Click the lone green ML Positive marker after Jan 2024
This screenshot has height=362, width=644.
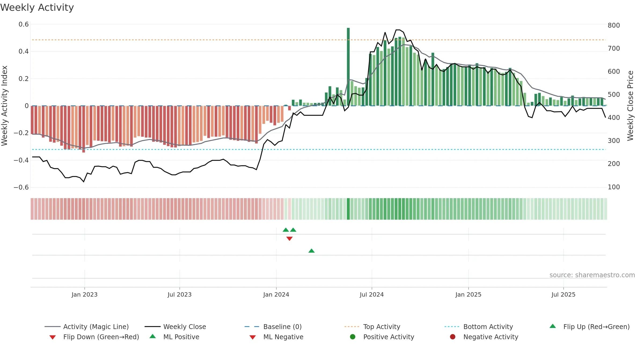[x=312, y=251]
